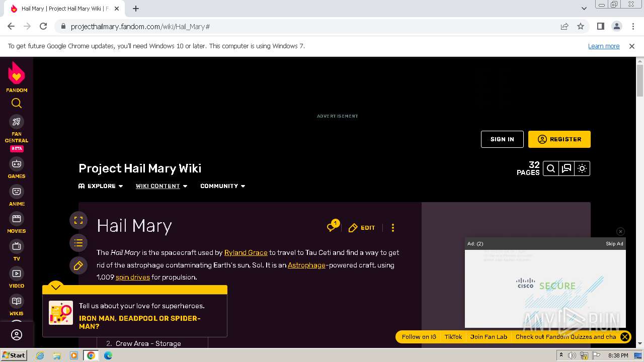This screenshot has width=644, height=362.
Task: Expand article to full width
Action: point(78,220)
